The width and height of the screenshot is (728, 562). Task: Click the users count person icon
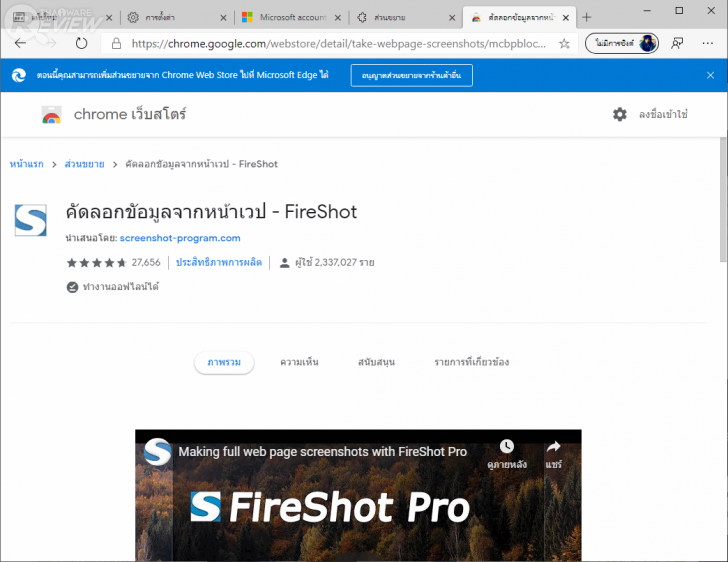coord(284,263)
